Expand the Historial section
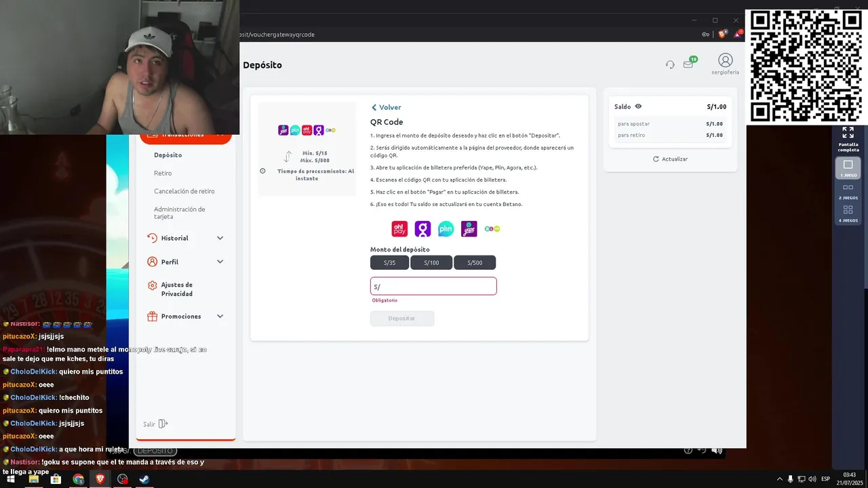 pos(185,238)
